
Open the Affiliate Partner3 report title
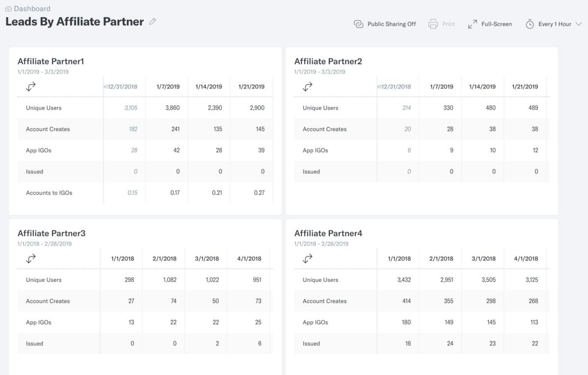tap(51, 233)
